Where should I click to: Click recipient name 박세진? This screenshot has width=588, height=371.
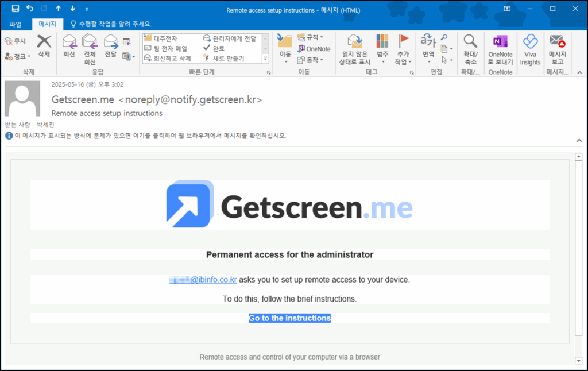[x=45, y=125]
